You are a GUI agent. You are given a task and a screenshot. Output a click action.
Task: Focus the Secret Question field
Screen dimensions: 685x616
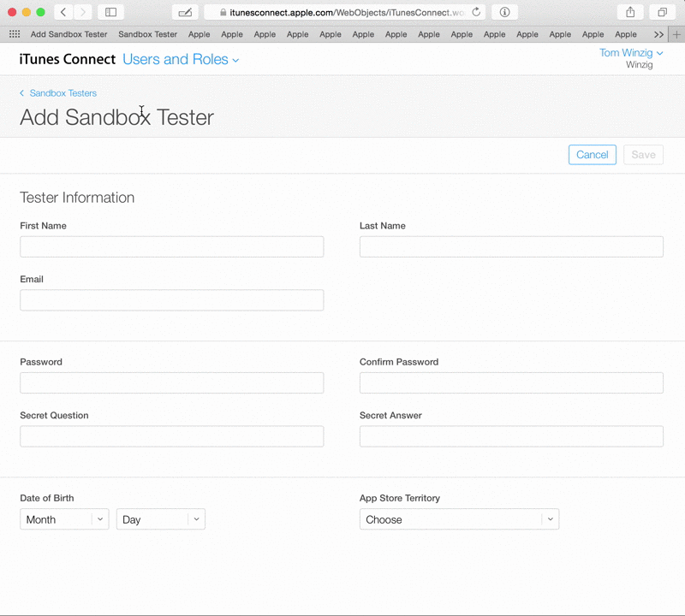pos(172,436)
